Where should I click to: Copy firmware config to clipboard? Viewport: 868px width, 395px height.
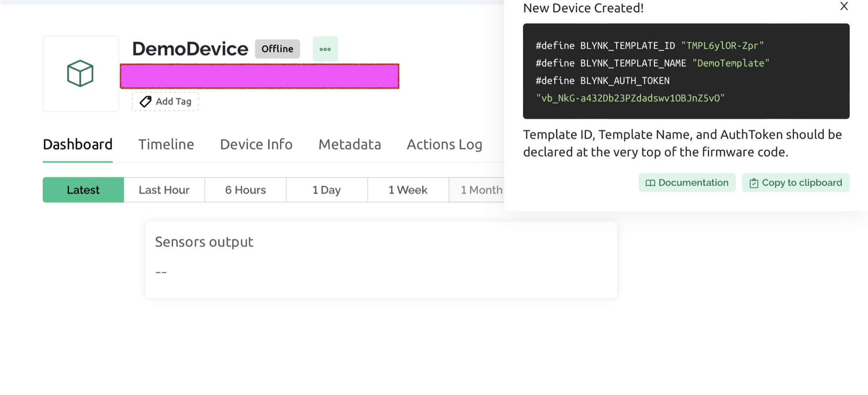[796, 183]
